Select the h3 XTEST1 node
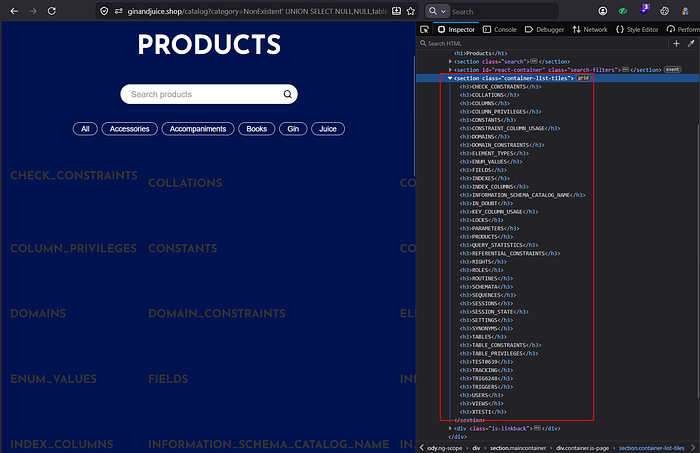The height and width of the screenshot is (453, 700). pyautogui.click(x=483, y=411)
